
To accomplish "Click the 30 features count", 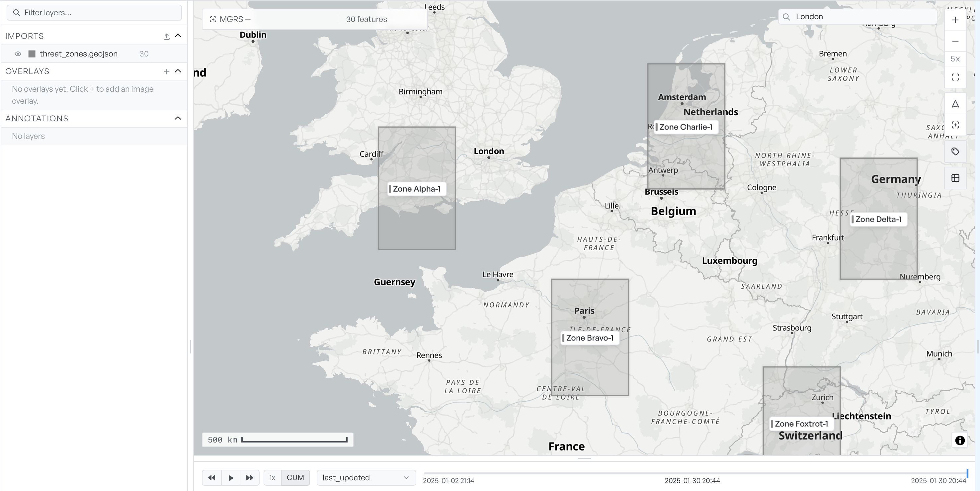I will 367,19.
